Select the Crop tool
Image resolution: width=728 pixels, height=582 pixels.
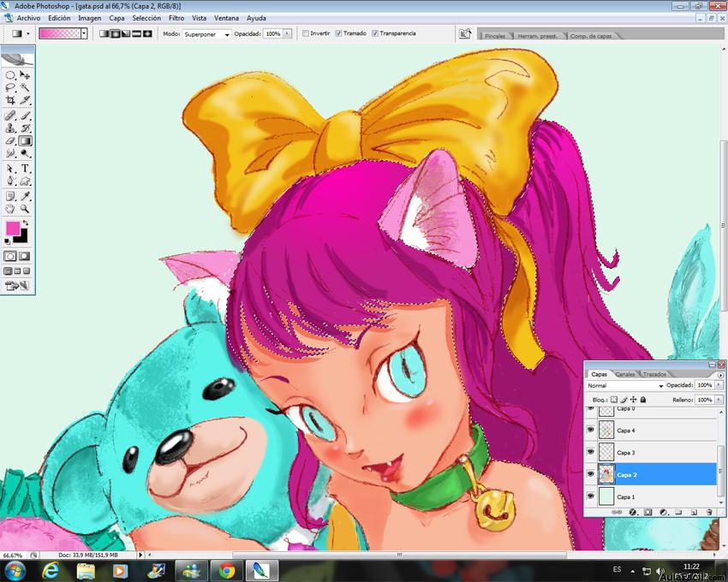click(10, 100)
